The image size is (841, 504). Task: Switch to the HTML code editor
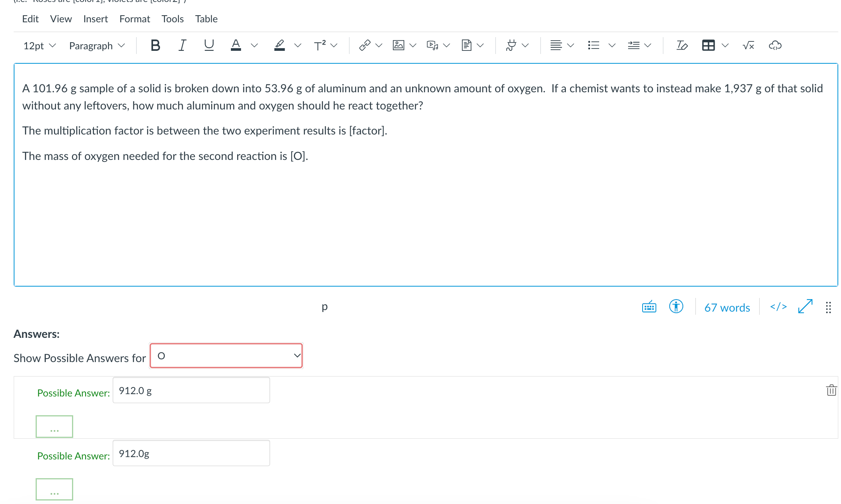tap(778, 307)
